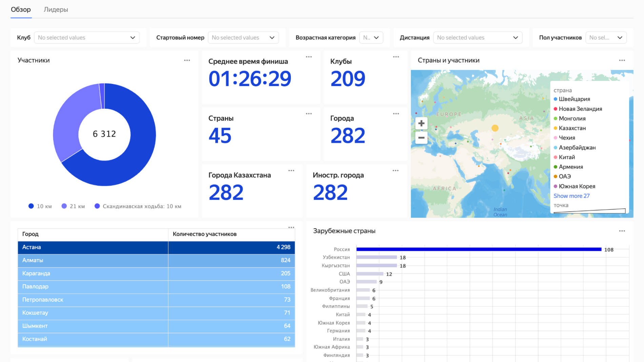644x362 pixels.
Task: Toggle the 21 км legend series
Action: [73, 206]
